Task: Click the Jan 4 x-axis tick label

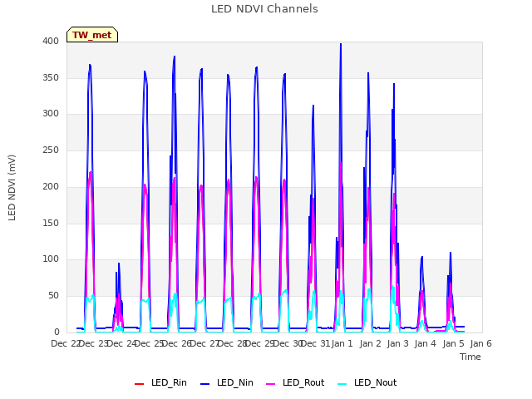Action: 425,343
